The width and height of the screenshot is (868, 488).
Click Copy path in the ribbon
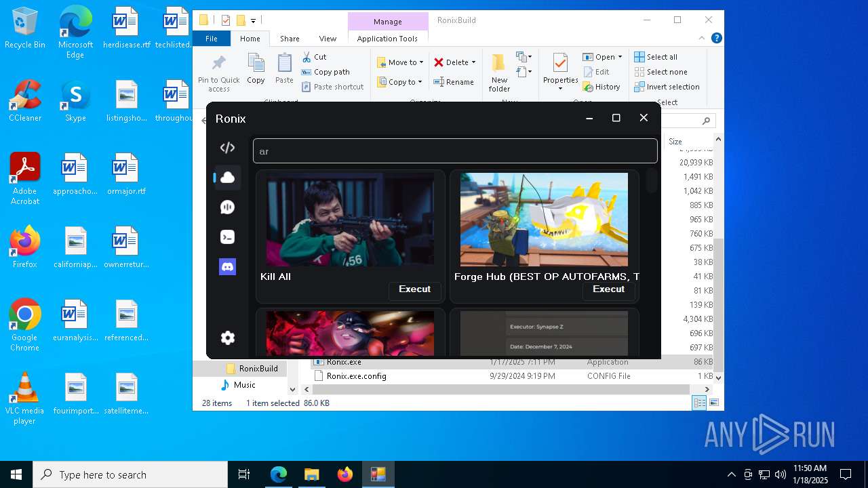(x=325, y=72)
